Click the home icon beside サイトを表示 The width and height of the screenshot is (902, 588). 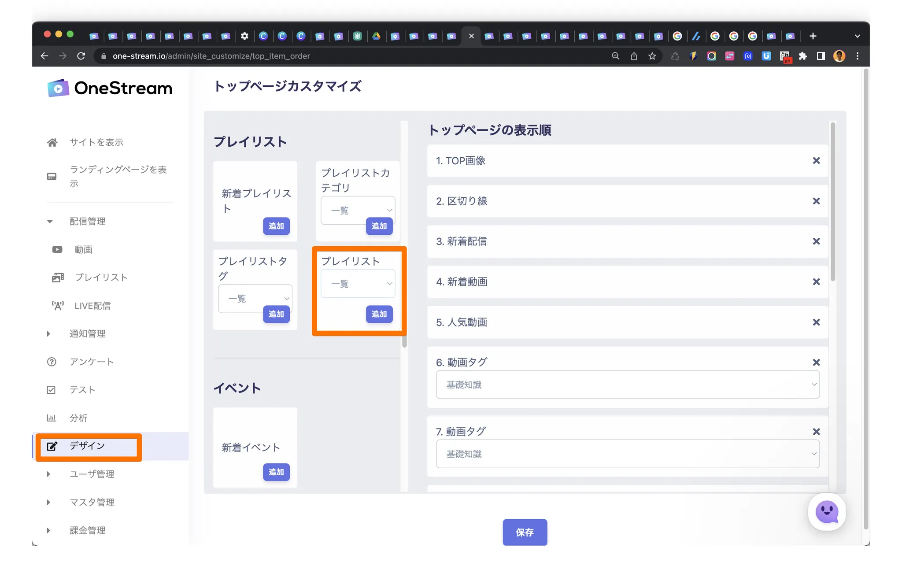tap(52, 142)
